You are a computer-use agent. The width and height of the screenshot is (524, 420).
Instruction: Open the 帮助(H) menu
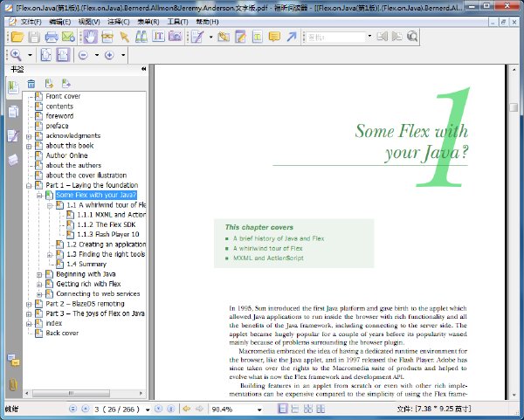coord(207,22)
